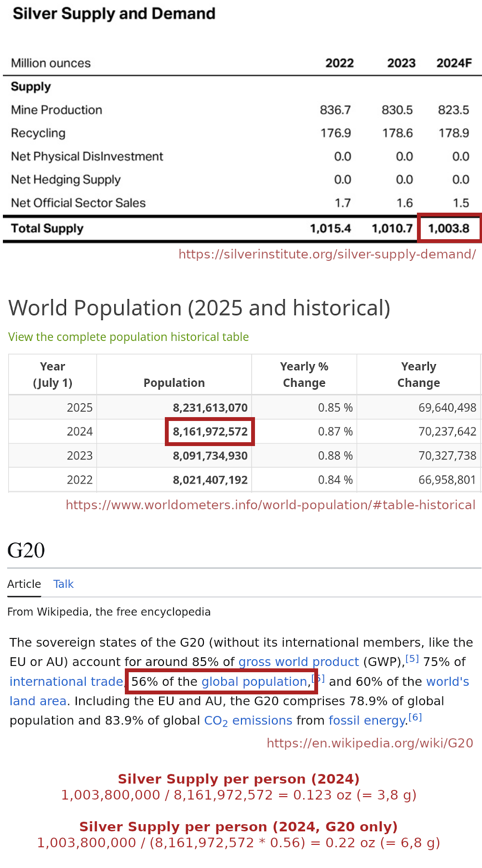Click Net Physical DisInvestment row label
This screenshot has height=868, width=482.
point(87,156)
